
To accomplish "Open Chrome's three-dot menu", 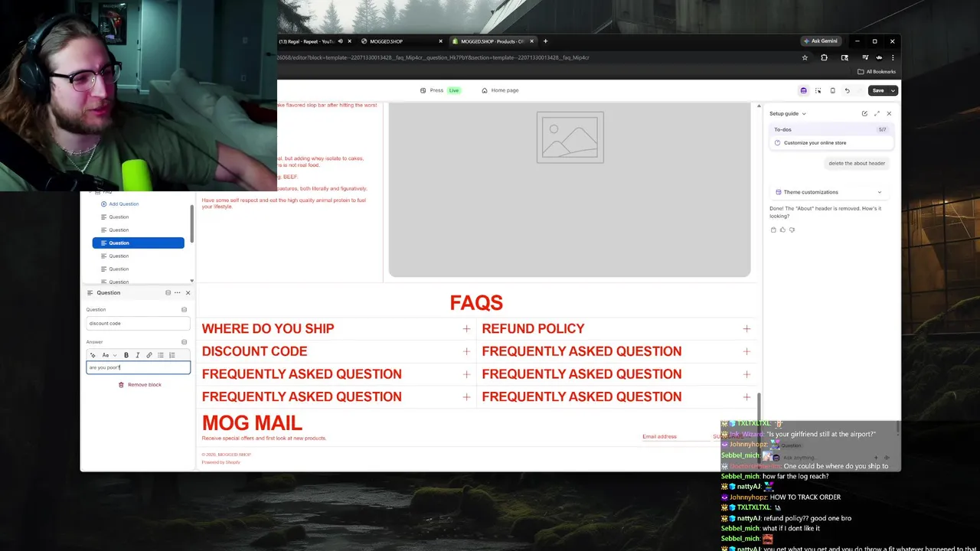I will 893,57.
